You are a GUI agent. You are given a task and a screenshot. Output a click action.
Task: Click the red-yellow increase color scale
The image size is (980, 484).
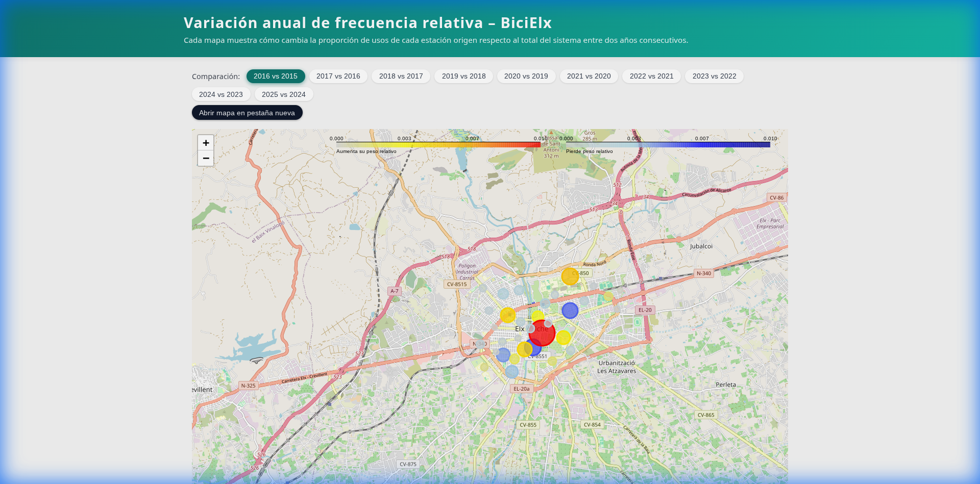tap(438, 145)
